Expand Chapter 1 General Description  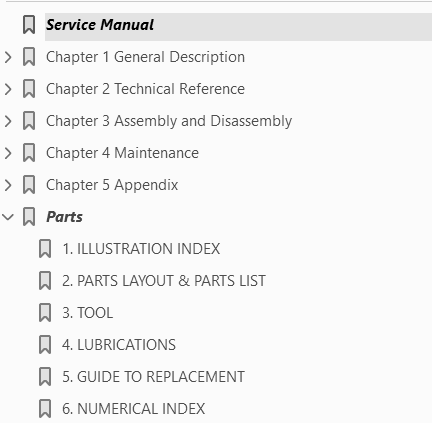pos(8,57)
